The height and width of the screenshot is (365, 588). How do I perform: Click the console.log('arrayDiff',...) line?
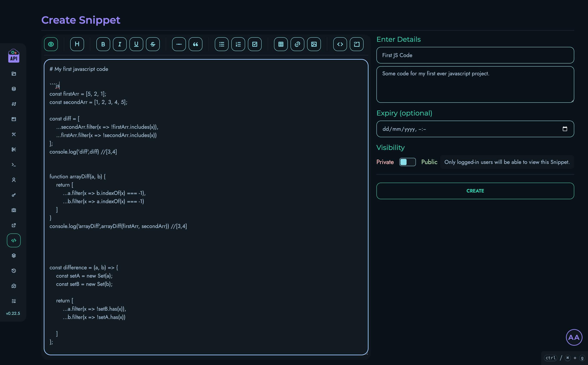pyautogui.click(x=118, y=226)
